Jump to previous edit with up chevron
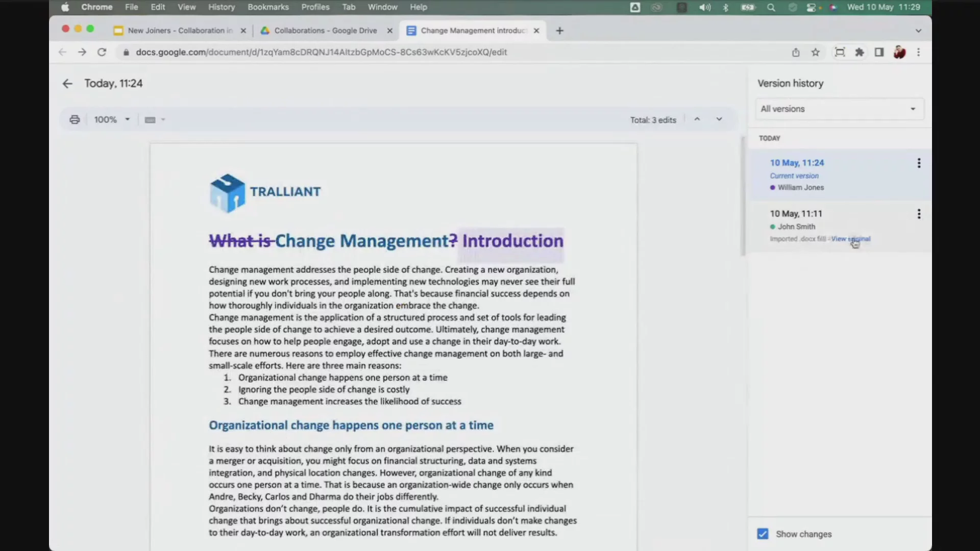This screenshot has width=980, height=551. coord(697,119)
